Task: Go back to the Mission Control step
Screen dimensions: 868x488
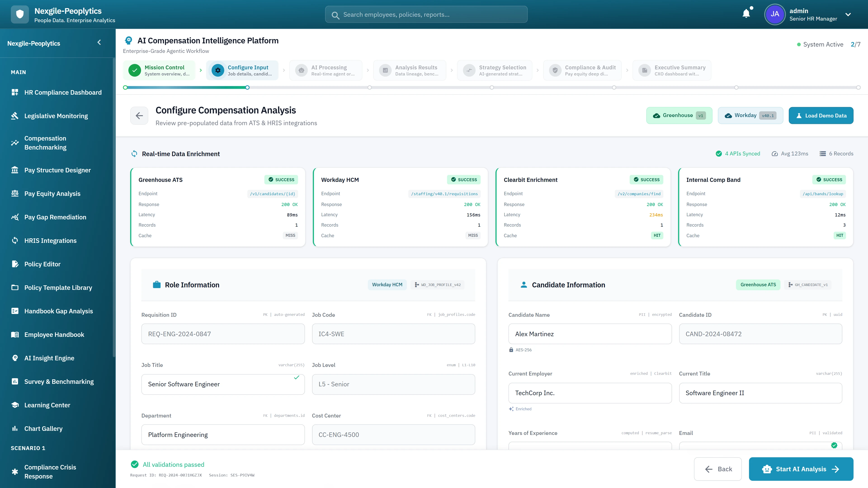Action: (159, 70)
